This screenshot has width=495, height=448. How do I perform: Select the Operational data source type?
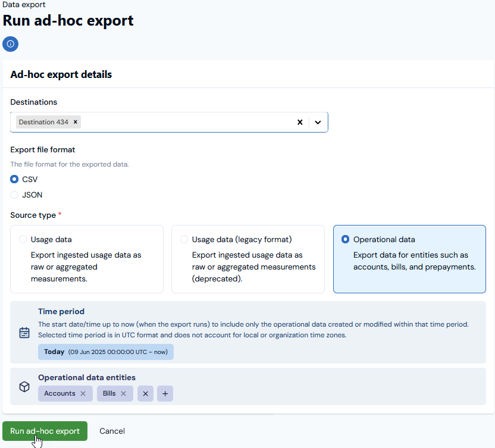click(409, 259)
